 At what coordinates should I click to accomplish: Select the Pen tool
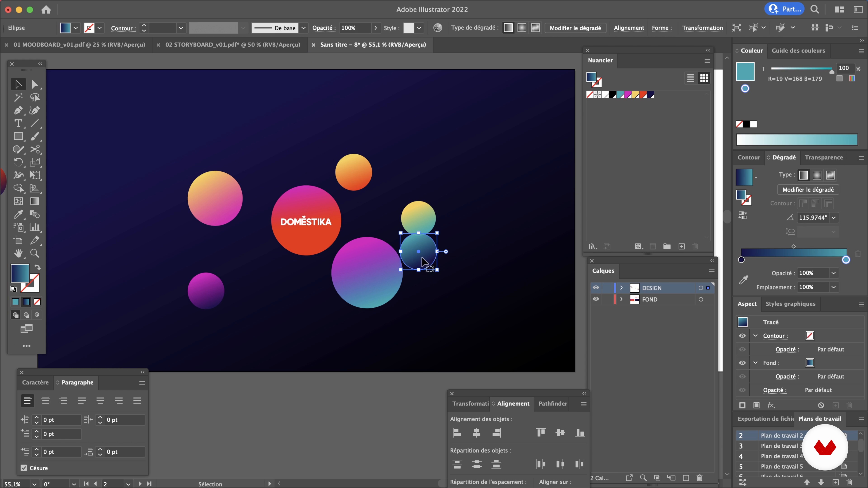tap(18, 110)
